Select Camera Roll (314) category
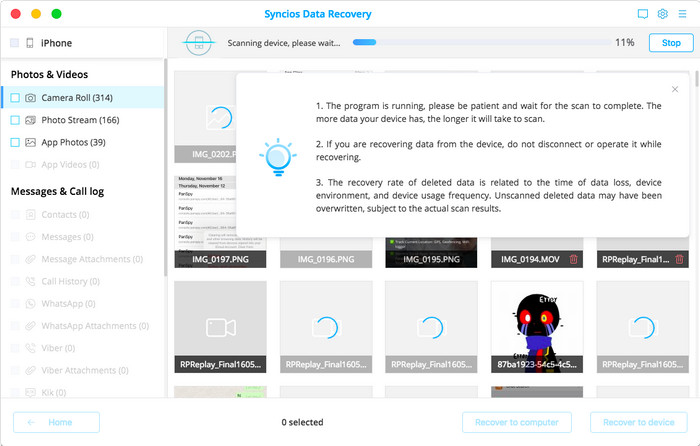Image resolution: width=700 pixels, height=446 pixels. [x=83, y=98]
